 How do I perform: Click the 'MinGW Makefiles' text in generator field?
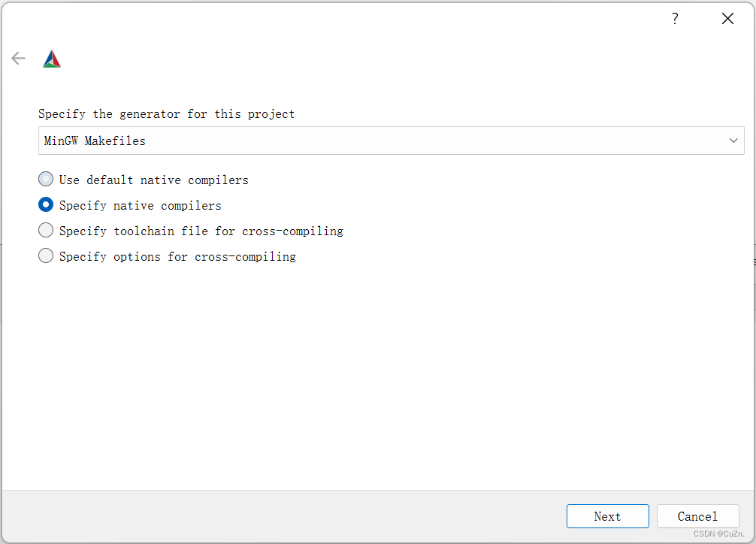click(95, 141)
